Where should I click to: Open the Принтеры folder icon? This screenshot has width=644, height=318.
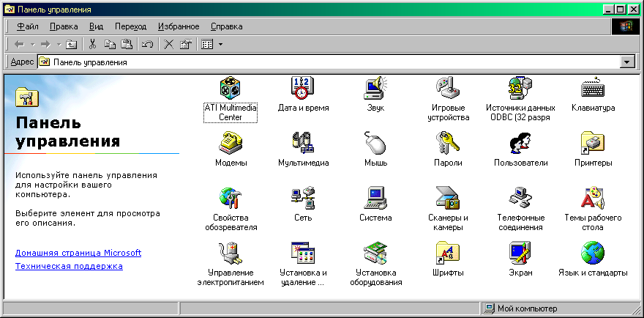(593, 143)
